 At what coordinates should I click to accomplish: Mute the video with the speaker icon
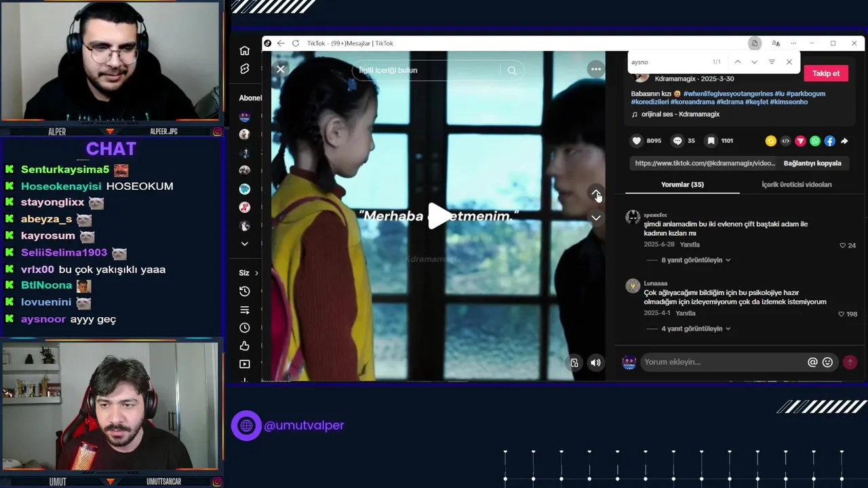pos(595,363)
